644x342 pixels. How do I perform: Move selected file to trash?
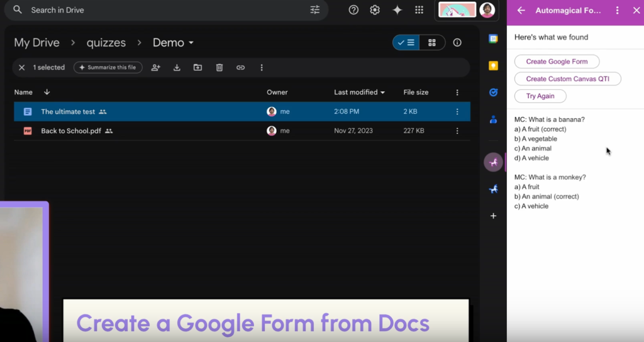click(x=219, y=67)
